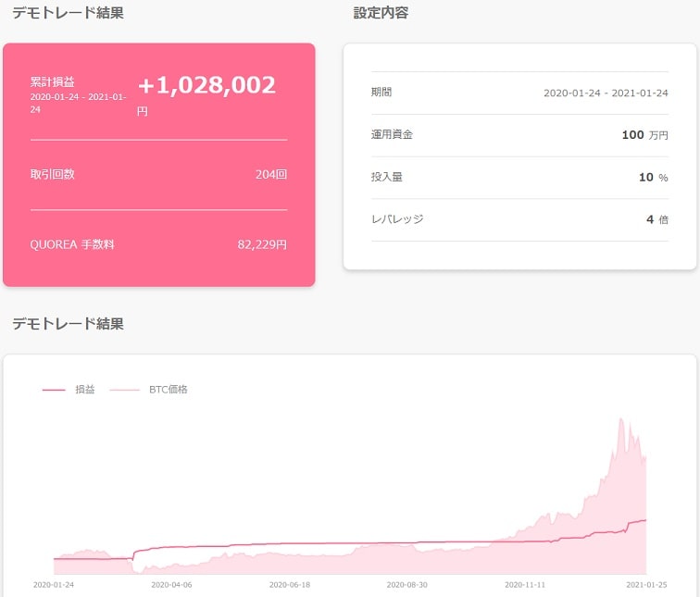Click the cumulative profit value +1,028,002

[x=207, y=85]
